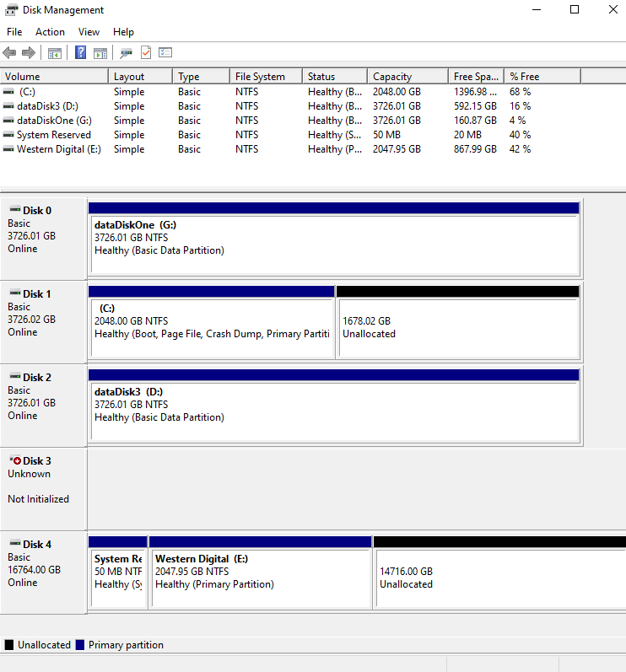Select the dataDisk3 (D:) partition on Disk 2

tap(334, 406)
